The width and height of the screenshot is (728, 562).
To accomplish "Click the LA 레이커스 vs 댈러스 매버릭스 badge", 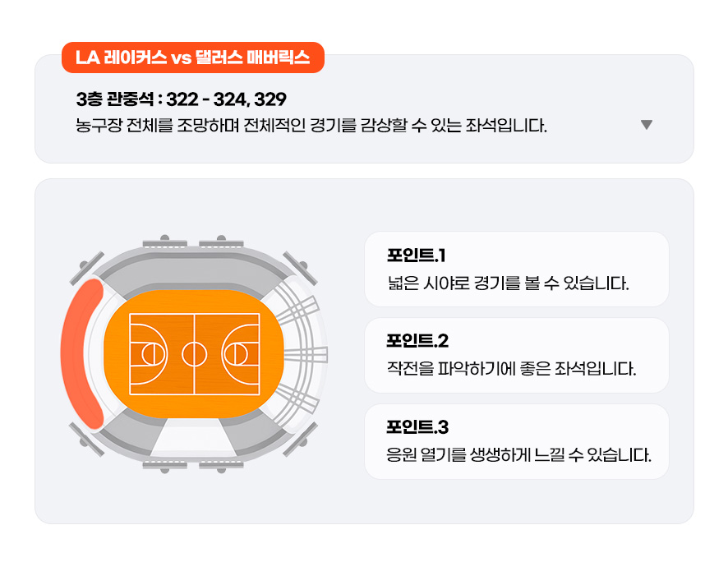I will (192, 58).
